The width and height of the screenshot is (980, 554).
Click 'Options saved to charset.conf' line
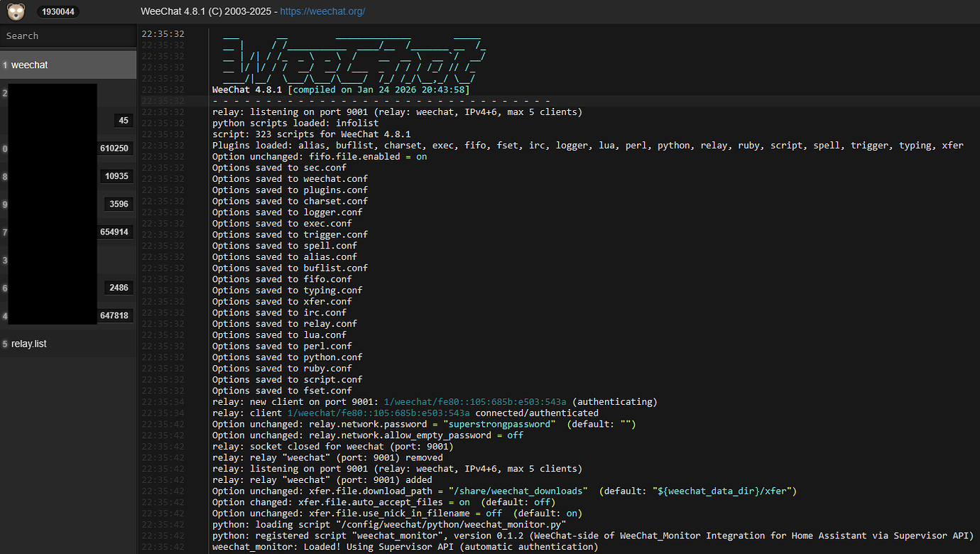(290, 201)
